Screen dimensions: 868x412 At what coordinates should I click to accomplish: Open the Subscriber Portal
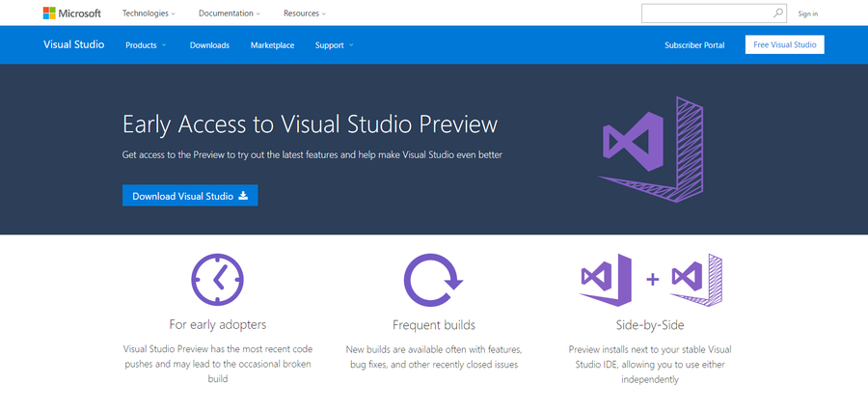pos(694,45)
